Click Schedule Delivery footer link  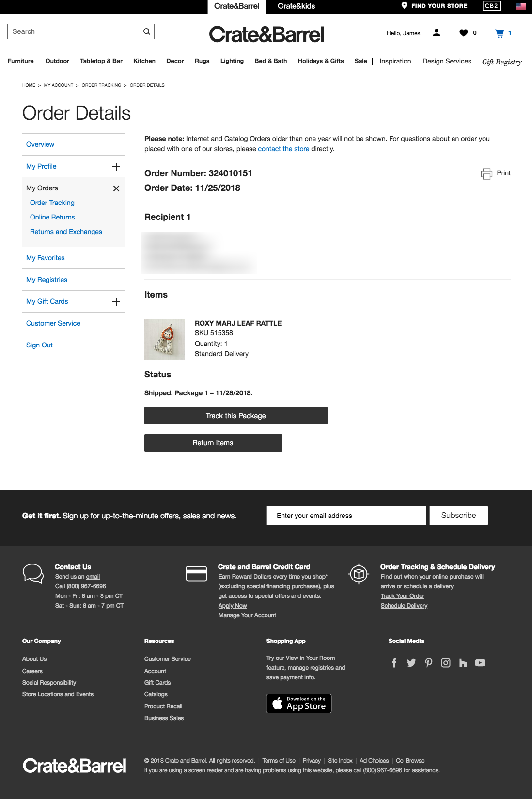404,606
